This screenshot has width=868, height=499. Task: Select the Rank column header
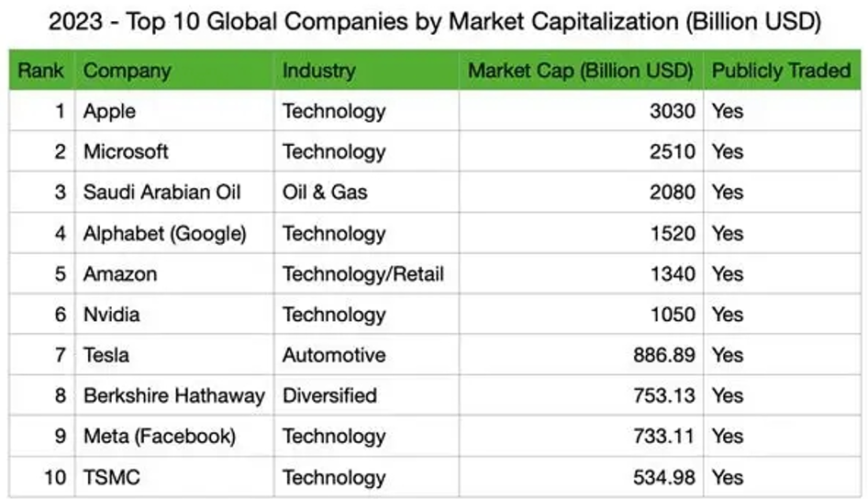pyautogui.click(x=41, y=71)
